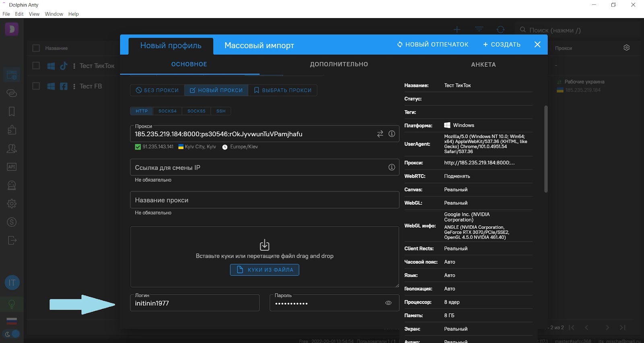Click the info icon in Прокси field
The image size is (644, 343).
392,134
